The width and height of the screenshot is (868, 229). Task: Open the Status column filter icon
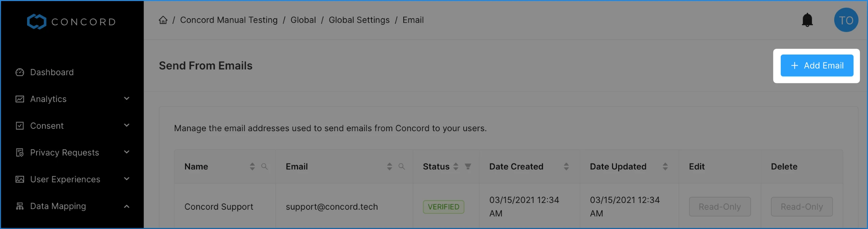pos(468,166)
